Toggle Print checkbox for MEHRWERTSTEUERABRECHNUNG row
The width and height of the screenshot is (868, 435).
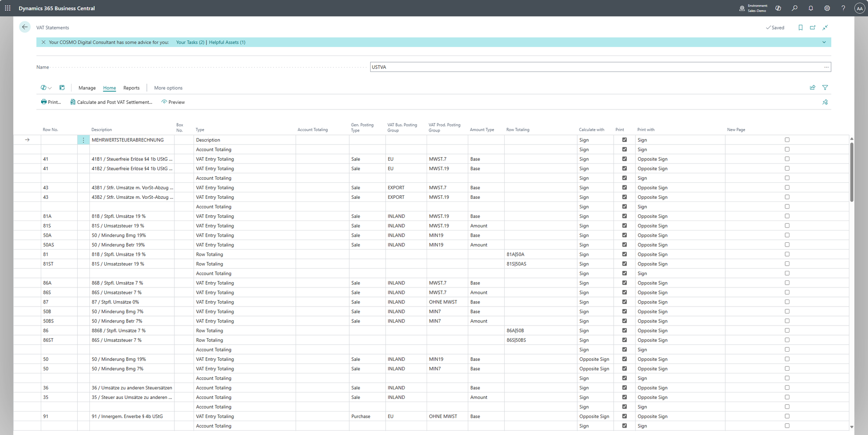(x=625, y=140)
